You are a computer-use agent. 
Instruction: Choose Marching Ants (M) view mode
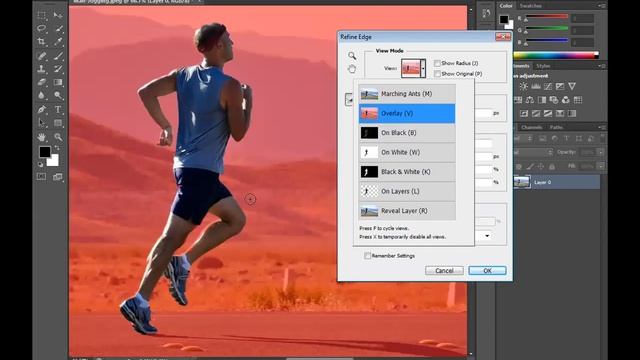pos(407,94)
